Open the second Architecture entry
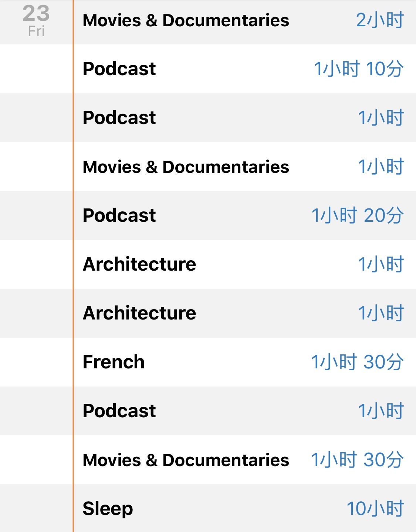 244,313
